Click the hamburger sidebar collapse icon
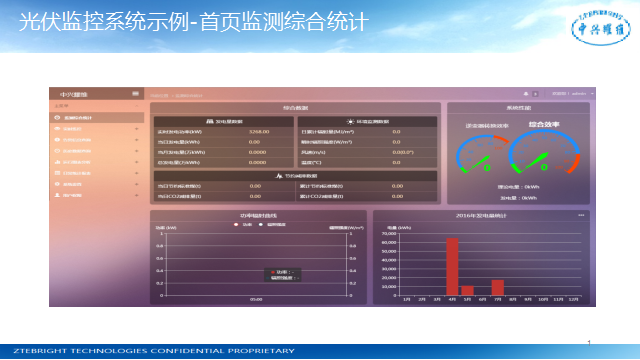Viewport: 640px width, 360px height. pos(136,94)
